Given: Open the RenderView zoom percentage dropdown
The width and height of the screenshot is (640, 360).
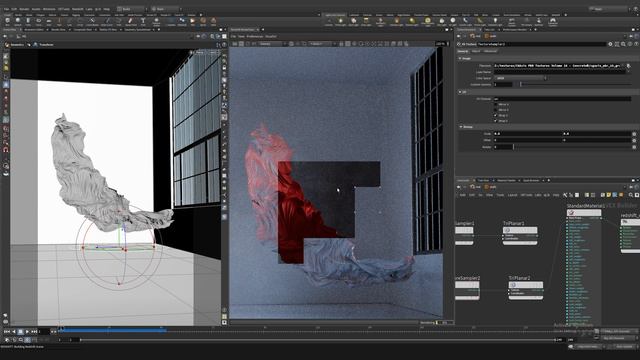Looking at the screenshot, I should click(442, 44).
